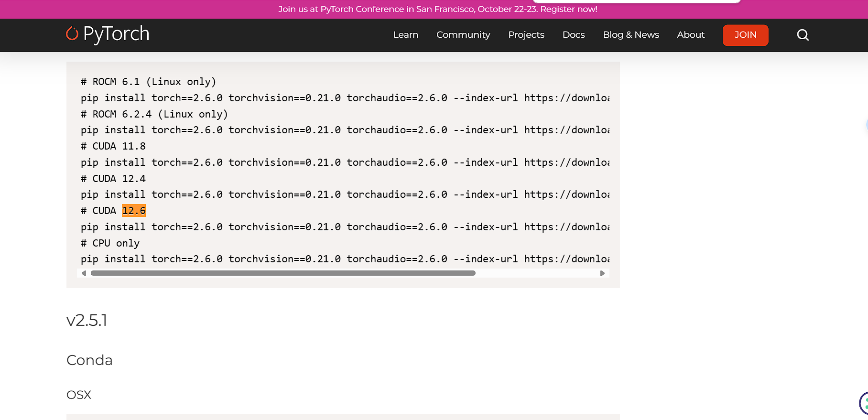The width and height of the screenshot is (868, 420).
Task: Click the pip install line under CUDA 12.6
Action: click(x=345, y=227)
